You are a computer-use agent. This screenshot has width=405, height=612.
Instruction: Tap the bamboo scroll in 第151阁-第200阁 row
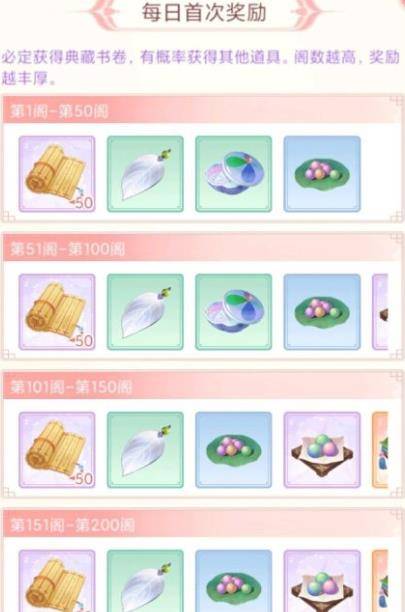point(57,581)
